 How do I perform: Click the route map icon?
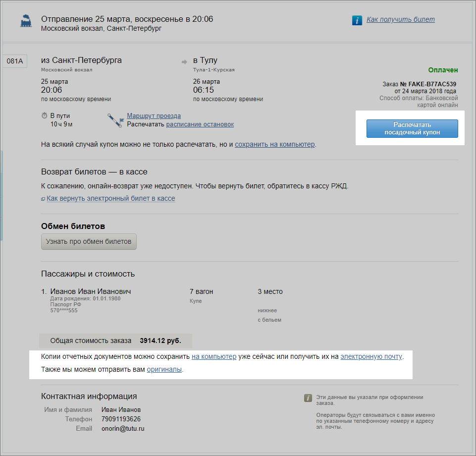[x=115, y=120]
